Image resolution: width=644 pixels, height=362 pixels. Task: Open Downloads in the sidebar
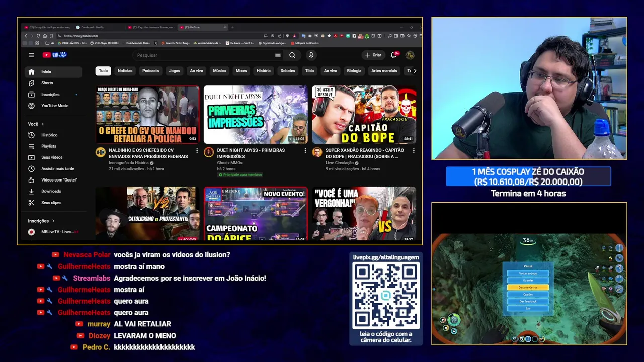coord(53,191)
